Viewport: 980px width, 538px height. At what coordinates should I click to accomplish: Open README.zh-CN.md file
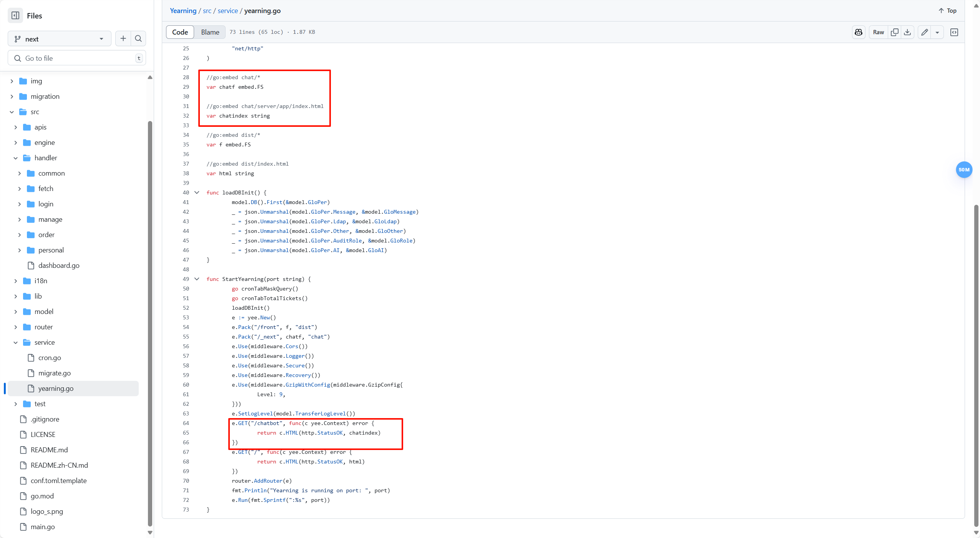(59, 465)
